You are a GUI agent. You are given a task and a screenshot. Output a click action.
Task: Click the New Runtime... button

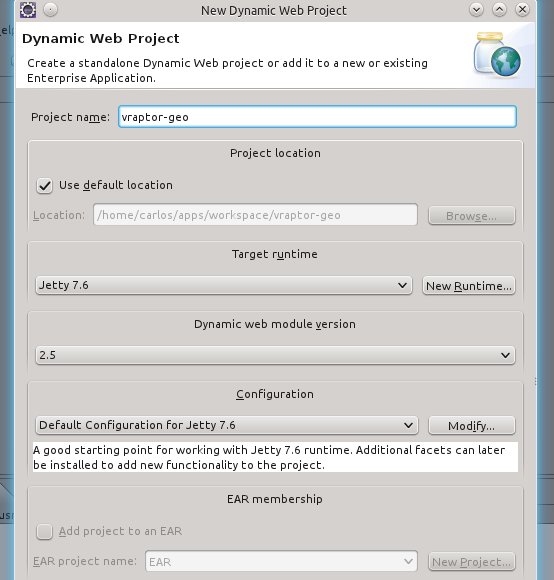469,286
